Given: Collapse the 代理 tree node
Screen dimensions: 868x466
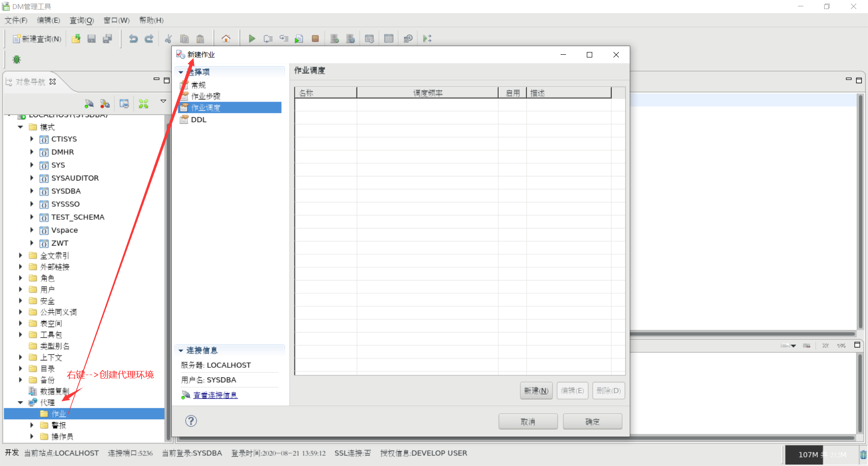Looking at the screenshot, I should pos(20,403).
